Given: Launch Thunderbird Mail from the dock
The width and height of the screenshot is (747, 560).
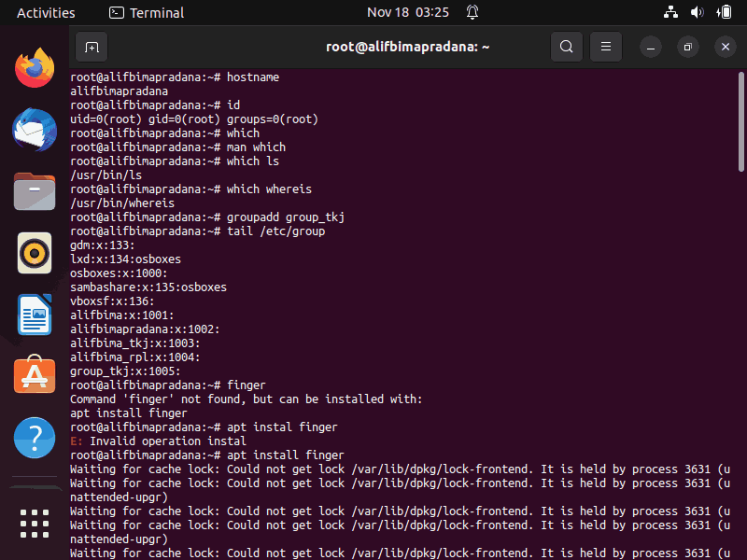Looking at the screenshot, I should tap(35, 130).
